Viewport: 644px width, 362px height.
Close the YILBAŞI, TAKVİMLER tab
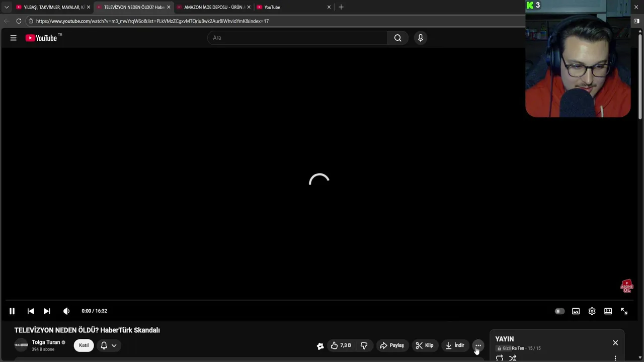coord(88,7)
